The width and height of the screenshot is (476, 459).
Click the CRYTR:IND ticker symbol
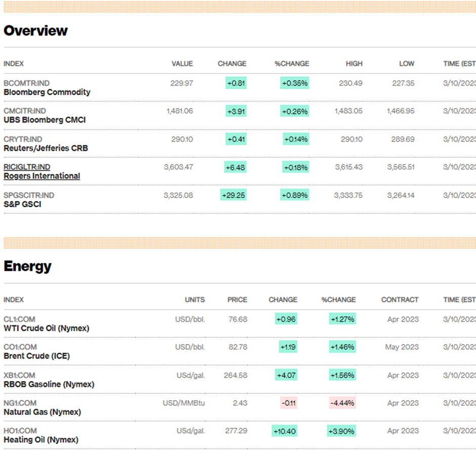(23, 139)
